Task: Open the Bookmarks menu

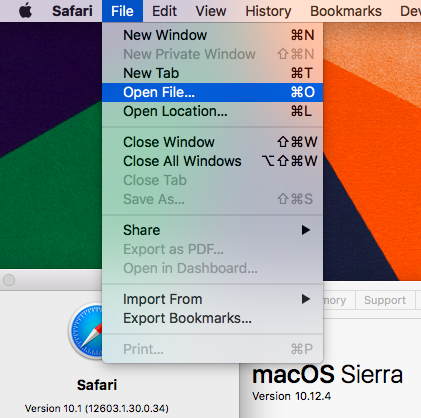Action: (x=346, y=11)
